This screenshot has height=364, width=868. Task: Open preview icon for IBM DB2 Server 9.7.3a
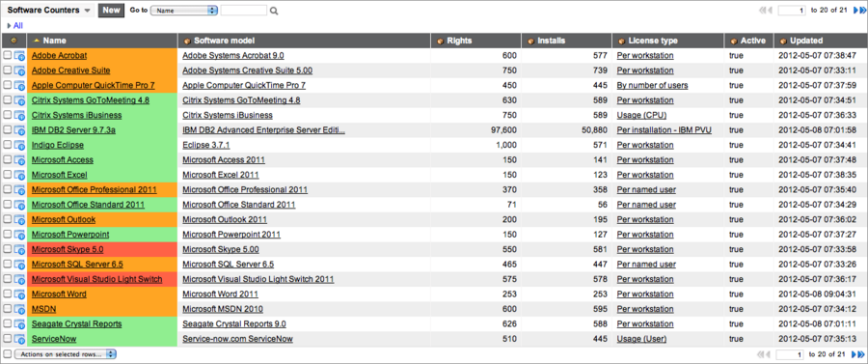(x=19, y=130)
